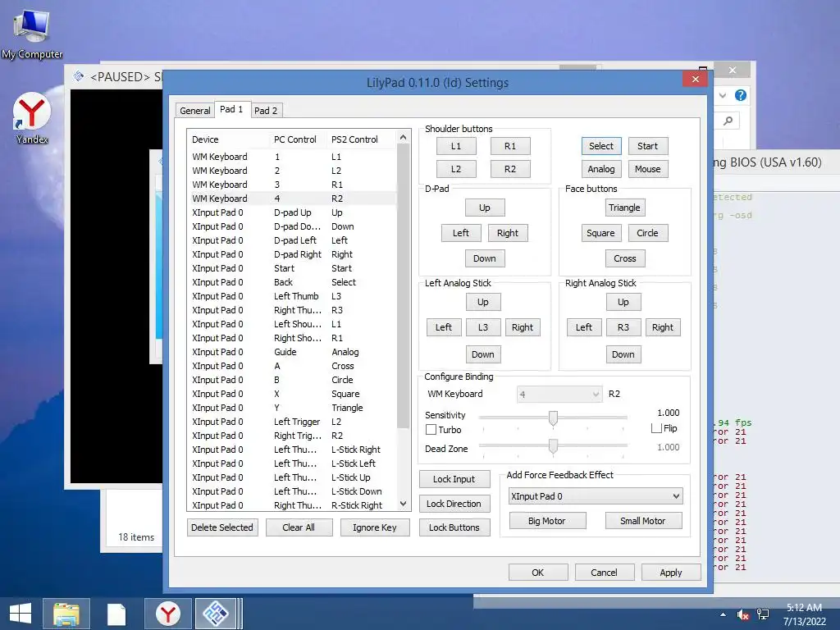Click the R2 shoulder button

[510, 169]
